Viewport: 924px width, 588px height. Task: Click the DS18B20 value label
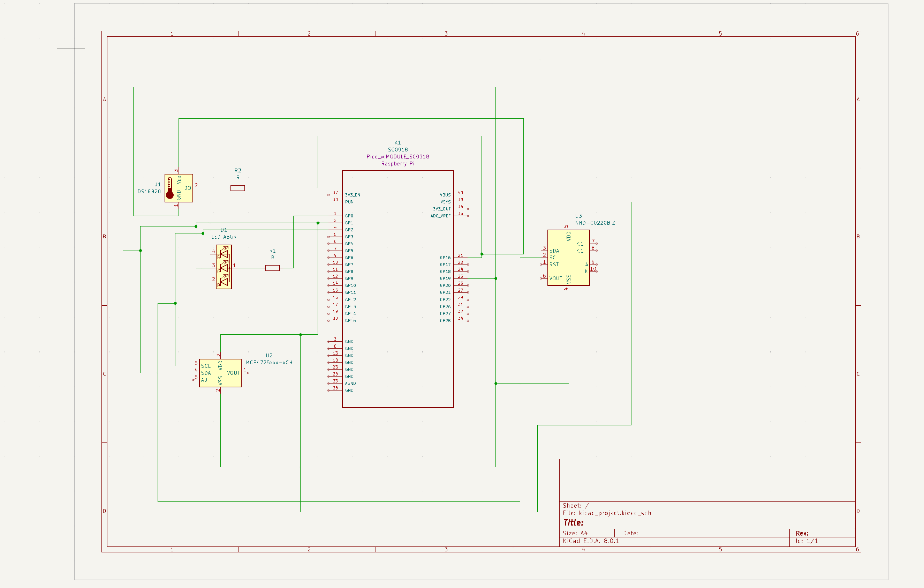coord(149,191)
